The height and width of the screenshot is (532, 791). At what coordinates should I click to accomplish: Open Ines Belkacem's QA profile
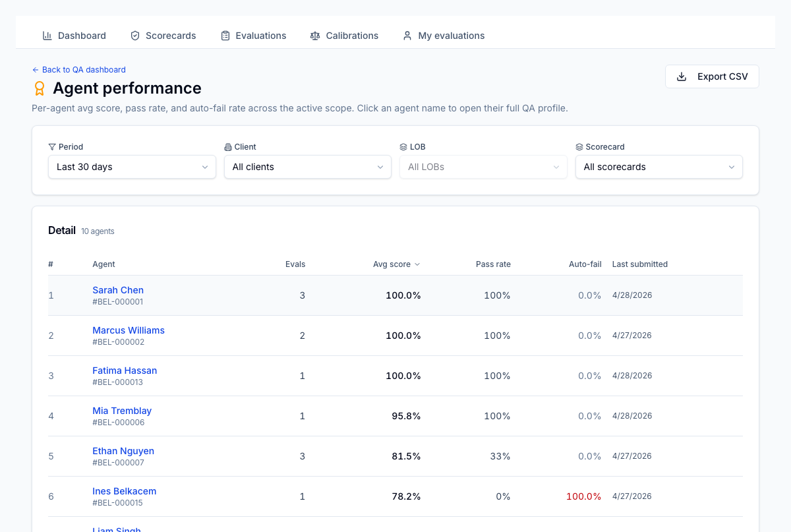[125, 491]
